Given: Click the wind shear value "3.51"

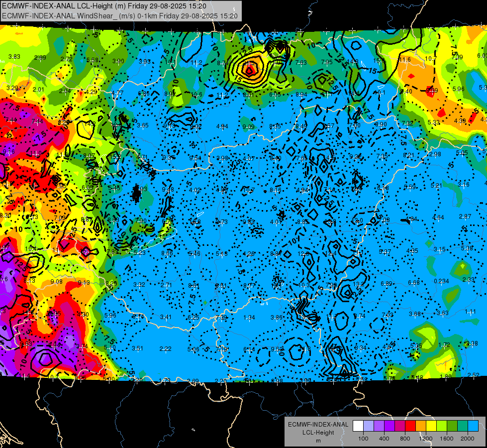Looking at the screenshot, I should coord(137,348).
